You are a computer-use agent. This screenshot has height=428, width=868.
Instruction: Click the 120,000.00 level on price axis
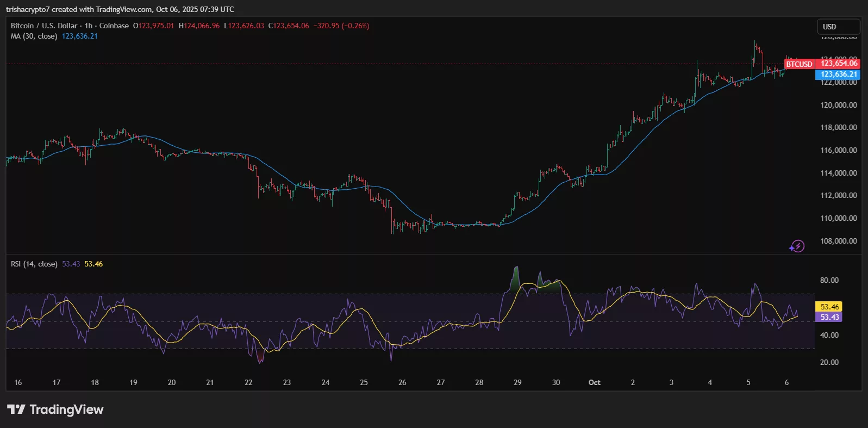[x=838, y=106]
